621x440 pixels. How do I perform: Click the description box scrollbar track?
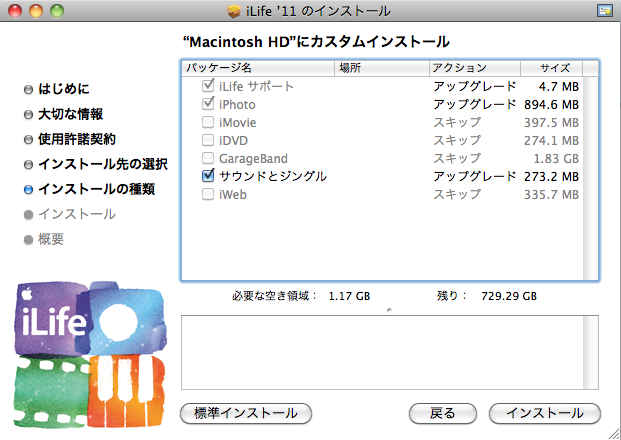point(591,352)
